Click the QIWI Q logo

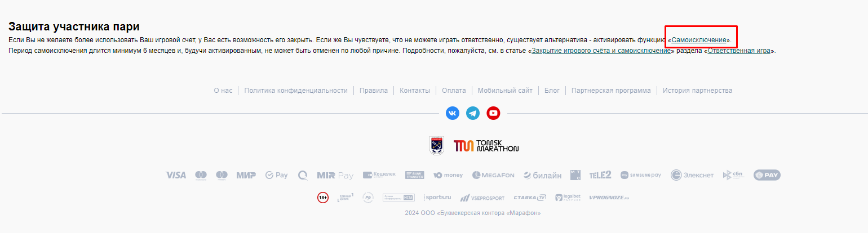click(303, 176)
